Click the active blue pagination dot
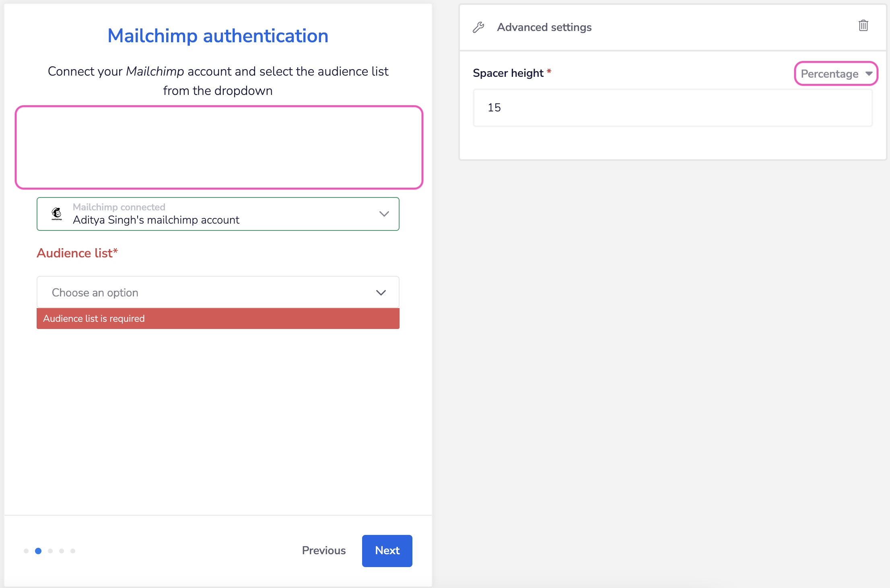The width and height of the screenshot is (890, 588). click(x=38, y=551)
